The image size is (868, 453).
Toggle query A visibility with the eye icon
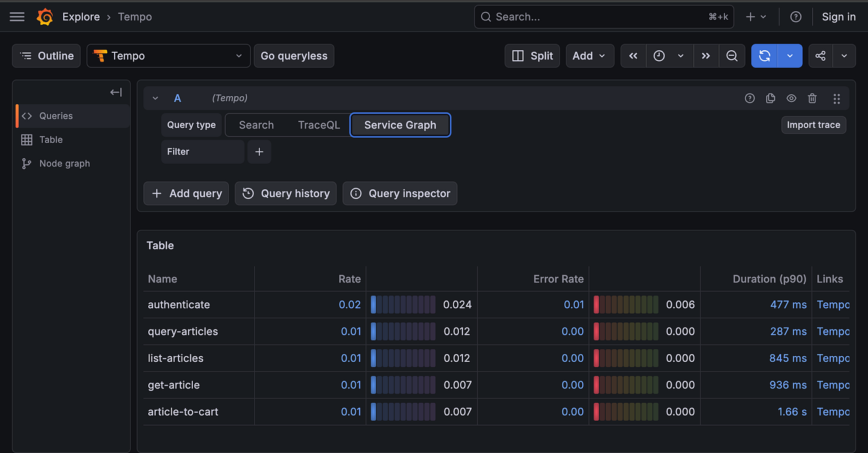[791, 98]
